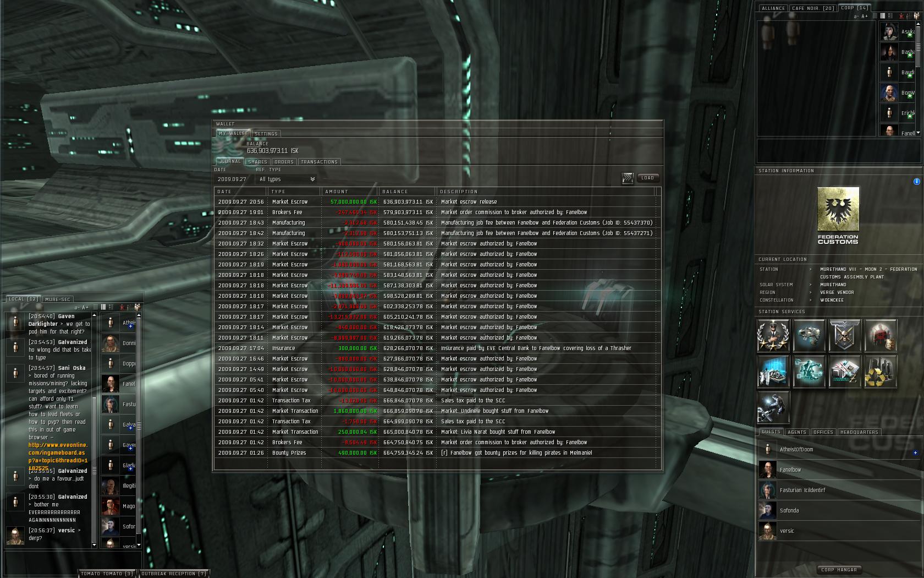The image size is (924, 578).
Task: Click Sofonda's portrait in the guests list
Action: [x=768, y=510]
